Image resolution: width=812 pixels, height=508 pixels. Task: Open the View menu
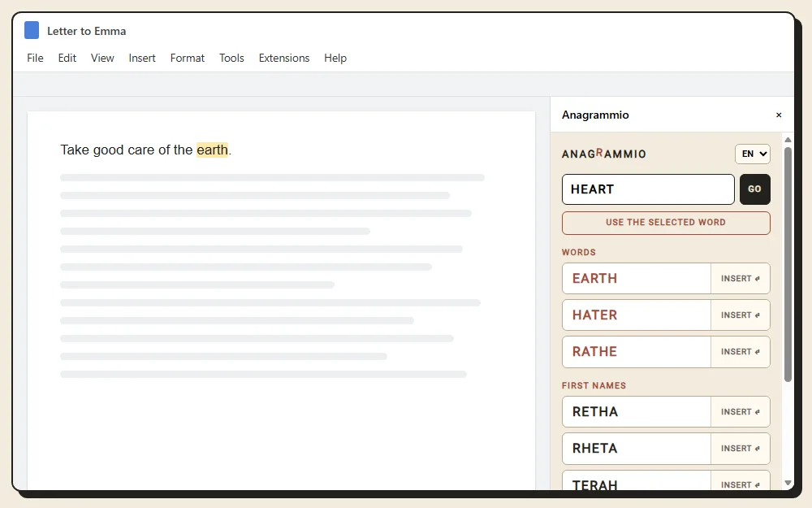coord(102,58)
